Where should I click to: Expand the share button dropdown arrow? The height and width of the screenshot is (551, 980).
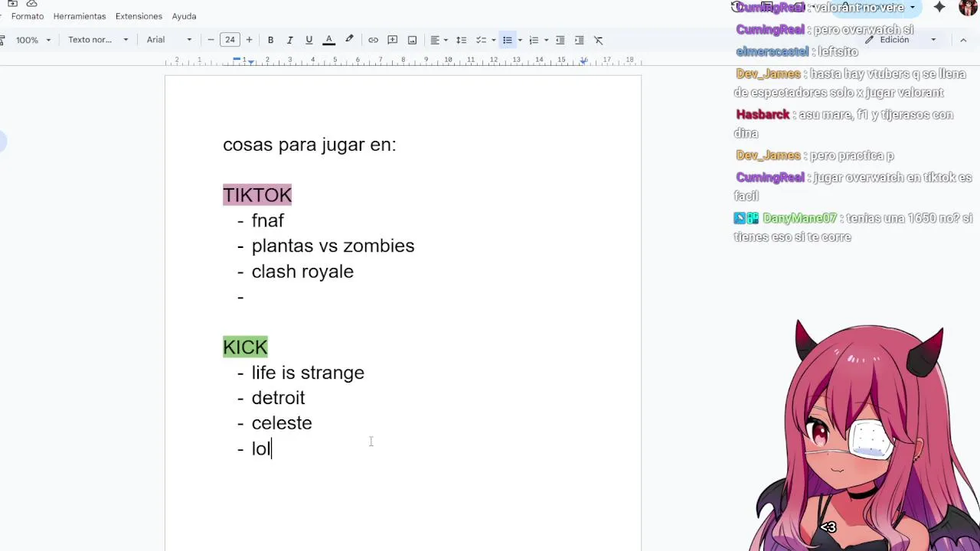point(912,8)
